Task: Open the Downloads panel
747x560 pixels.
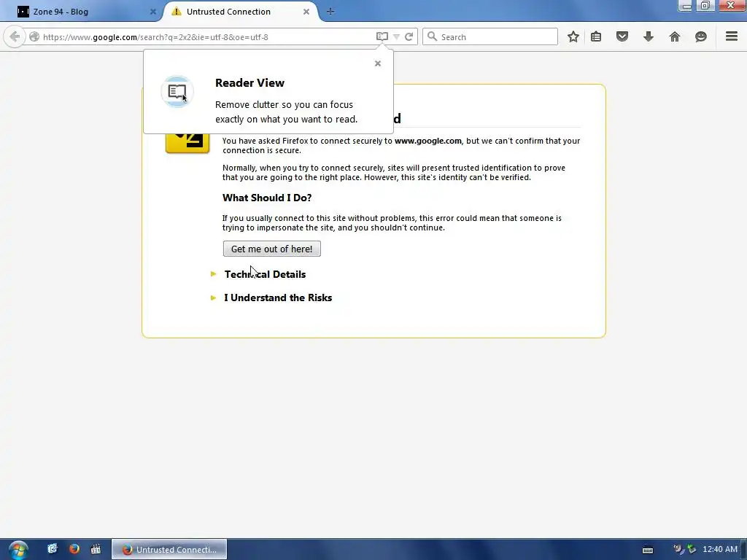Action: (649, 36)
